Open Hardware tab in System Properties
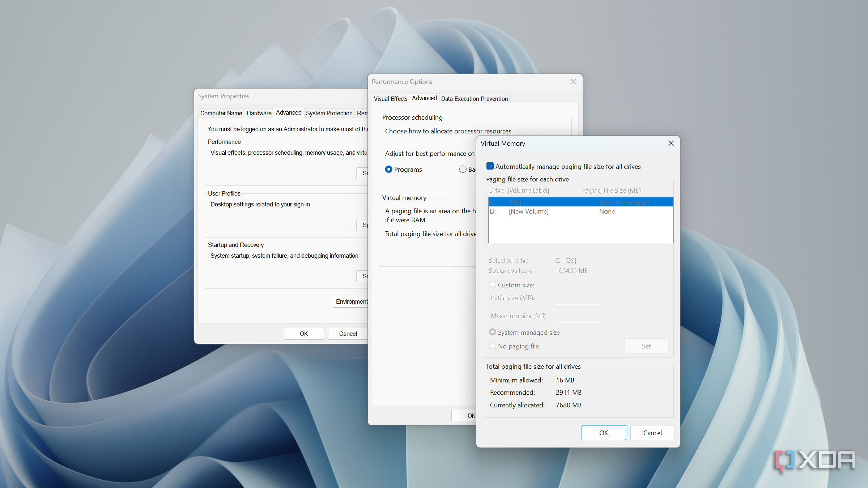 (259, 113)
